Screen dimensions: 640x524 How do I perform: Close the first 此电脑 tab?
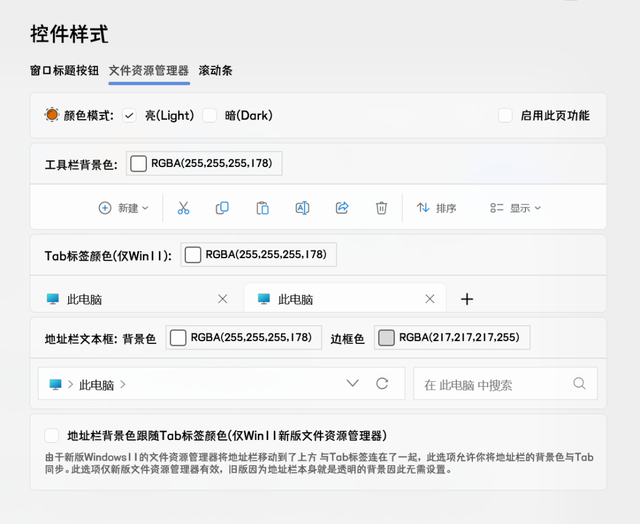point(222,299)
